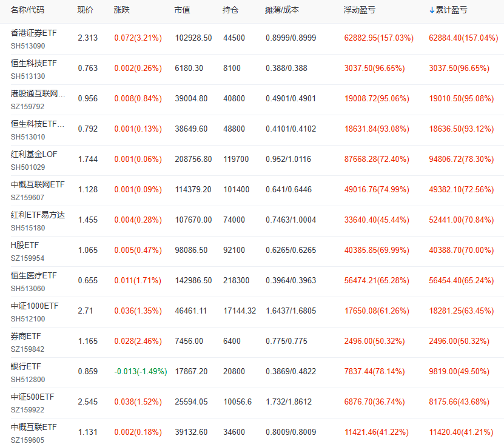Click position quantity 17144.32
Image resolution: width=504 pixels, height=447 pixels.
(x=240, y=311)
